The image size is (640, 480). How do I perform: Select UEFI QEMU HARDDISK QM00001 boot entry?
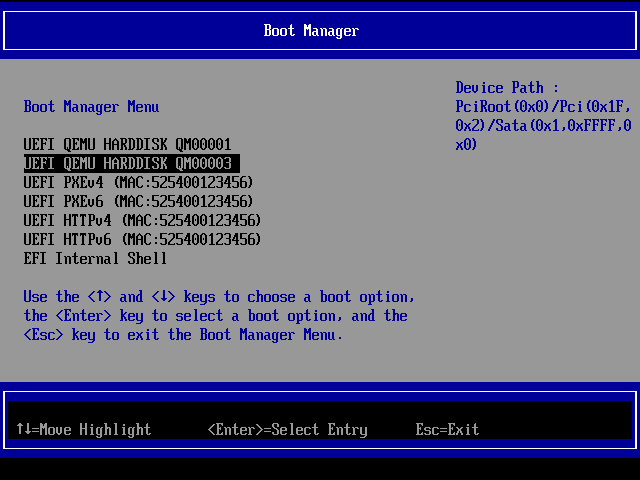(x=127, y=144)
